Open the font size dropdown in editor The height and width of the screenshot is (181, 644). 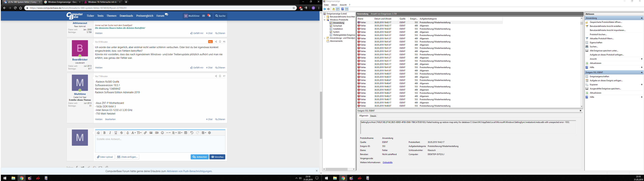coord(139,133)
